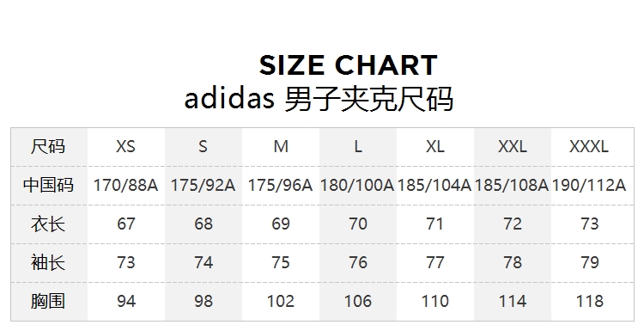The width and height of the screenshot is (644, 331).
Task: Select the XXL size column header
Action: pyautogui.click(x=512, y=146)
